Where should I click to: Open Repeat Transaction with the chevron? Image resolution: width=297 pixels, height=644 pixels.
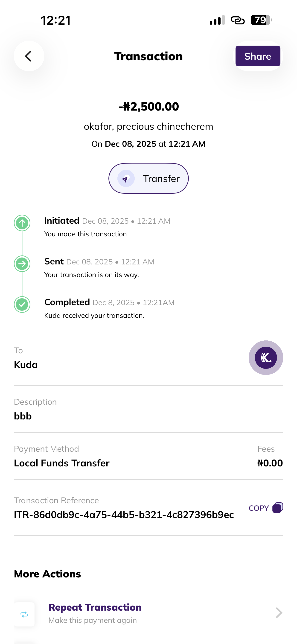click(x=279, y=613)
